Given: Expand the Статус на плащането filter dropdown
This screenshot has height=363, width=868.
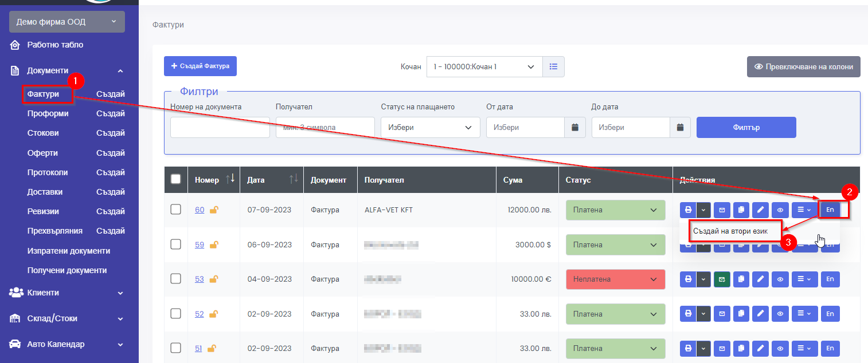Looking at the screenshot, I should click(x=430, y=127).
